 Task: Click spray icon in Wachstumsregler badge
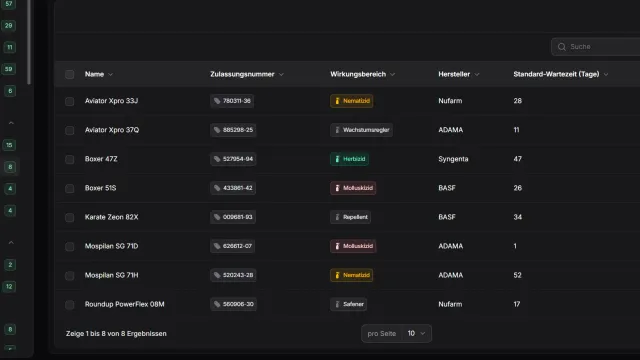[x=337, y=130]
